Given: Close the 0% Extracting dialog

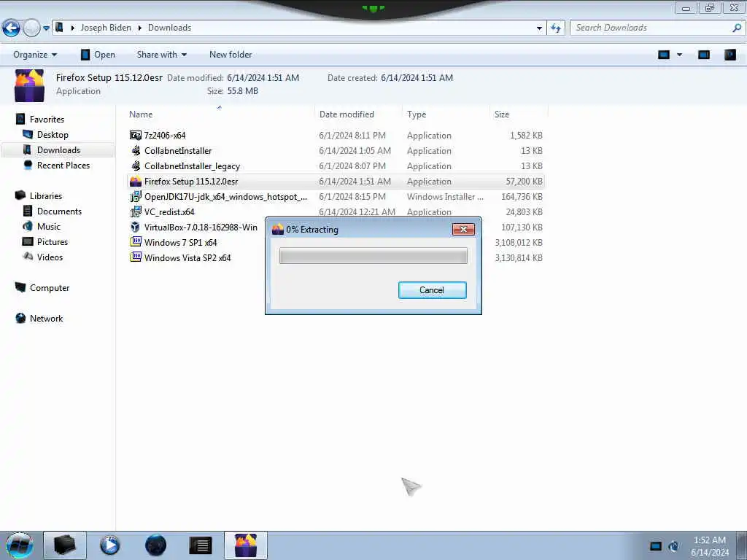Looking at the screenshot, I should [463, 230].
